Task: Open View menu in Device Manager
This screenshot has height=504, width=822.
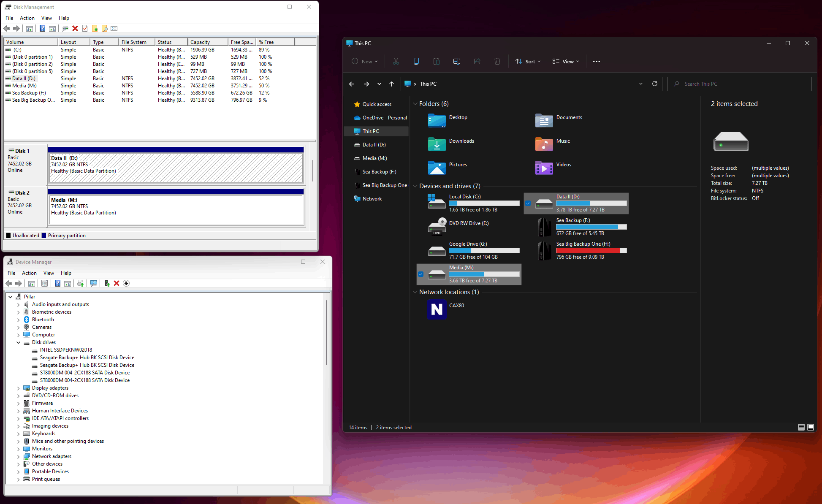Action: [x=49, y=273]
